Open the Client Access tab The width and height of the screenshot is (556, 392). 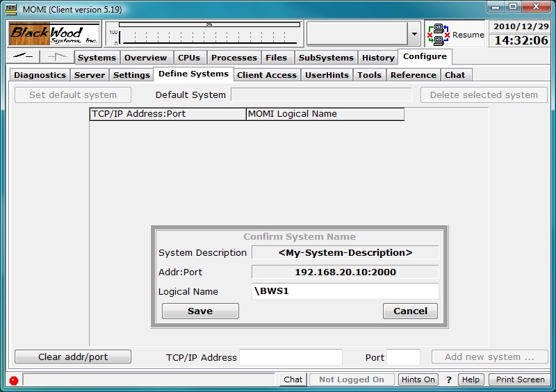coord(267,75)
